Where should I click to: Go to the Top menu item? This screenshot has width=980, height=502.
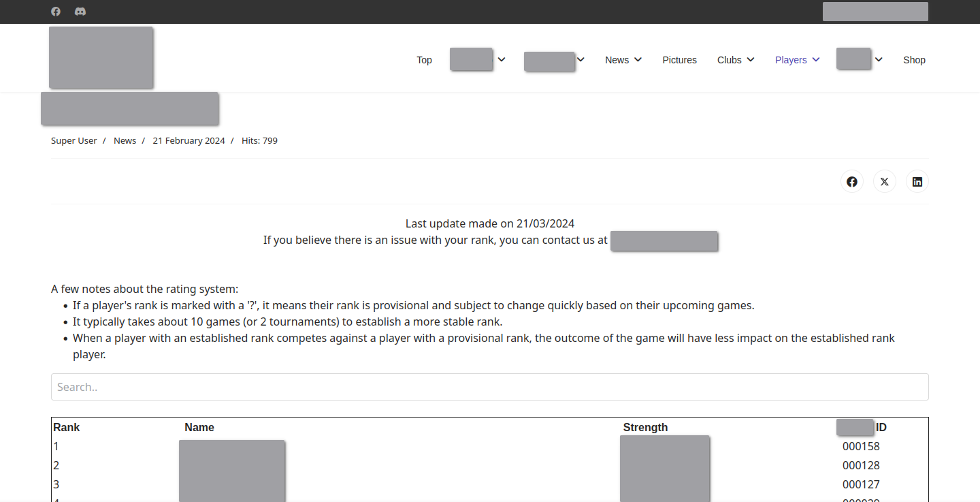click(424, 60)
